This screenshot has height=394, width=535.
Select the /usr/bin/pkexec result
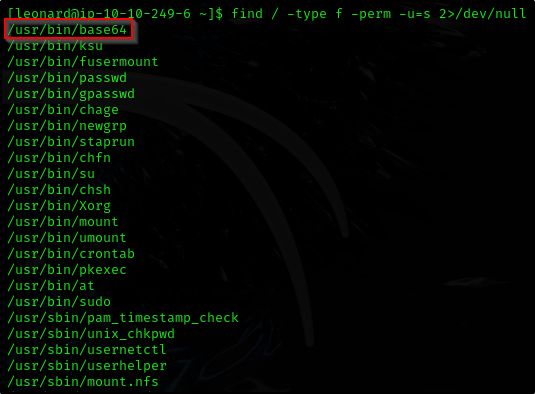coord(67,270)
